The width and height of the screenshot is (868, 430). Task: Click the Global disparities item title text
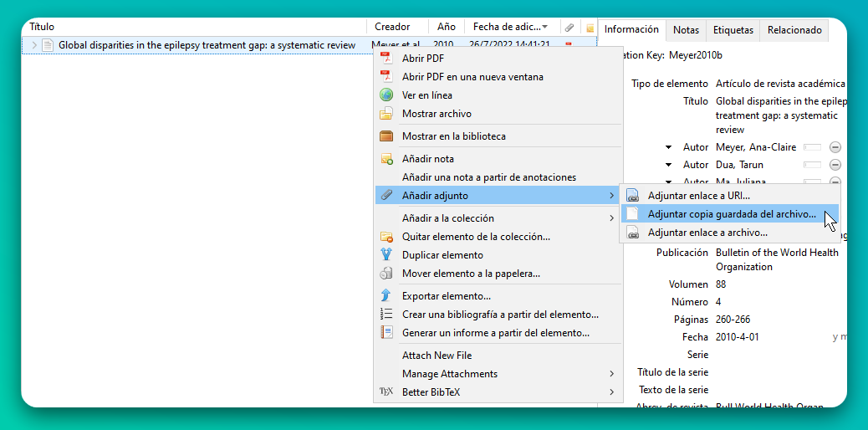coord(207,45)
